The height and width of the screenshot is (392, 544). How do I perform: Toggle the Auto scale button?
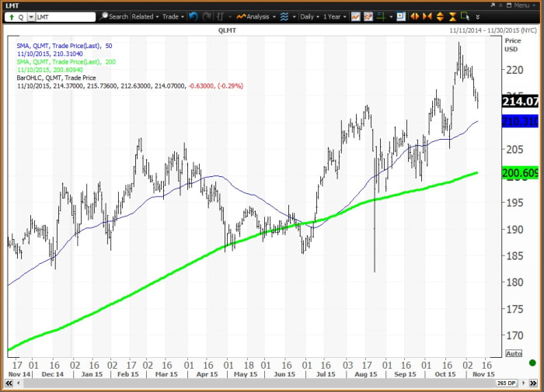[513, 353]
